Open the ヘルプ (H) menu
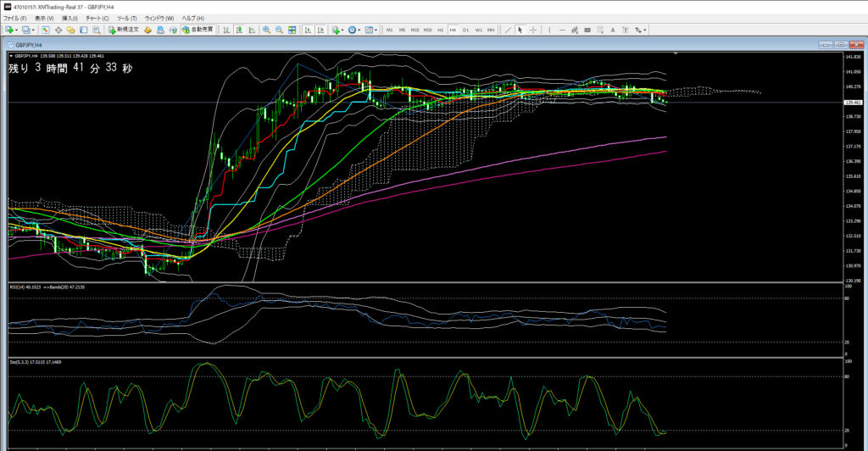 click(x=193, y=19)
